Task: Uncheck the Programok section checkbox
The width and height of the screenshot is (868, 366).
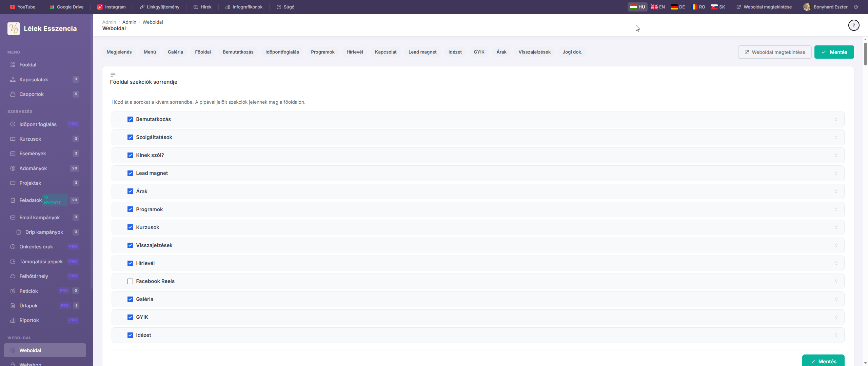Action: pyautogui.click(x=130, y=209)
